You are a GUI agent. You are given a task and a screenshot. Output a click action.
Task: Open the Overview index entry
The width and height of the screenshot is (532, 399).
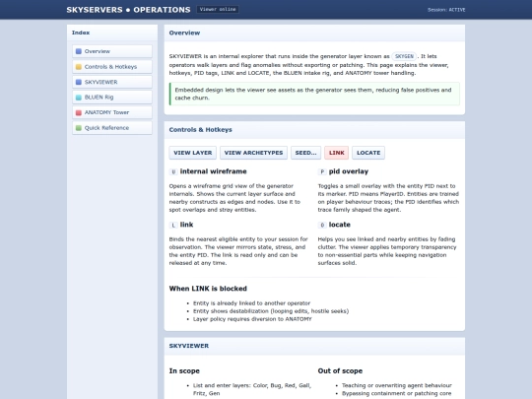click(x=112, y=51)
